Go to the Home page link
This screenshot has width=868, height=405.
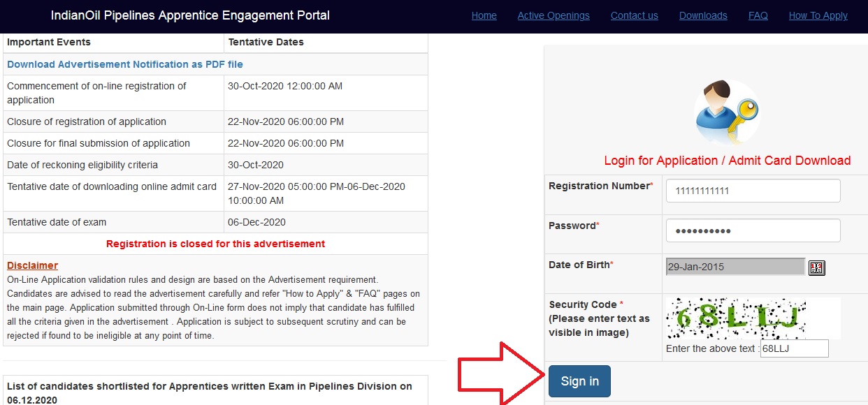484,15
